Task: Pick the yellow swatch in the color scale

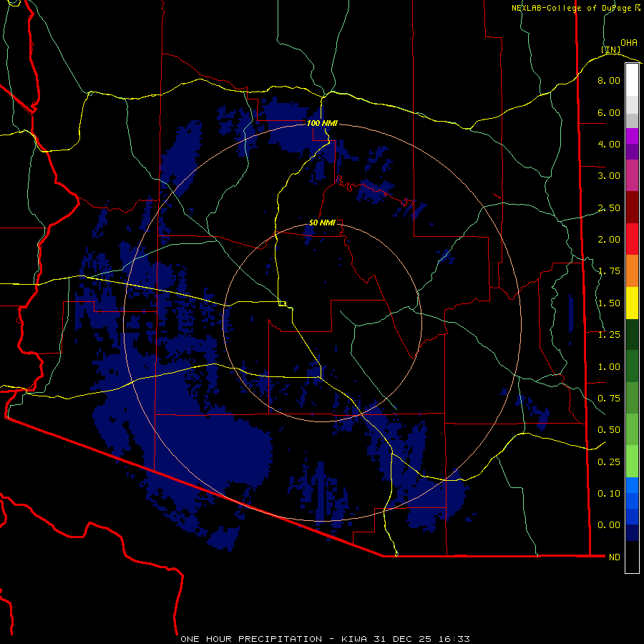Action: (x=632, y=303)
